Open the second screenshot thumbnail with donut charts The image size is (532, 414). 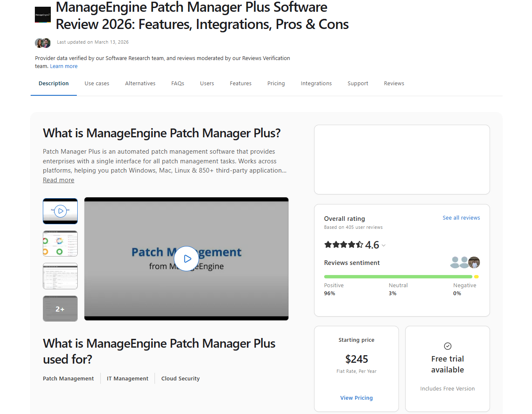(60, 244)
